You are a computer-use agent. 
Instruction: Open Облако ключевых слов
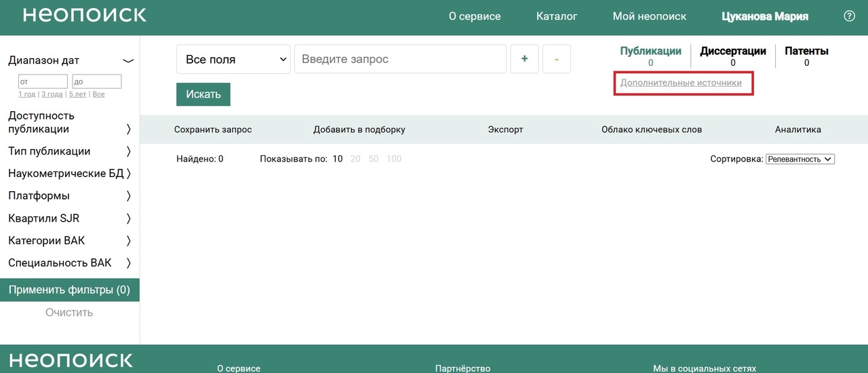click(x=652, y=130)
